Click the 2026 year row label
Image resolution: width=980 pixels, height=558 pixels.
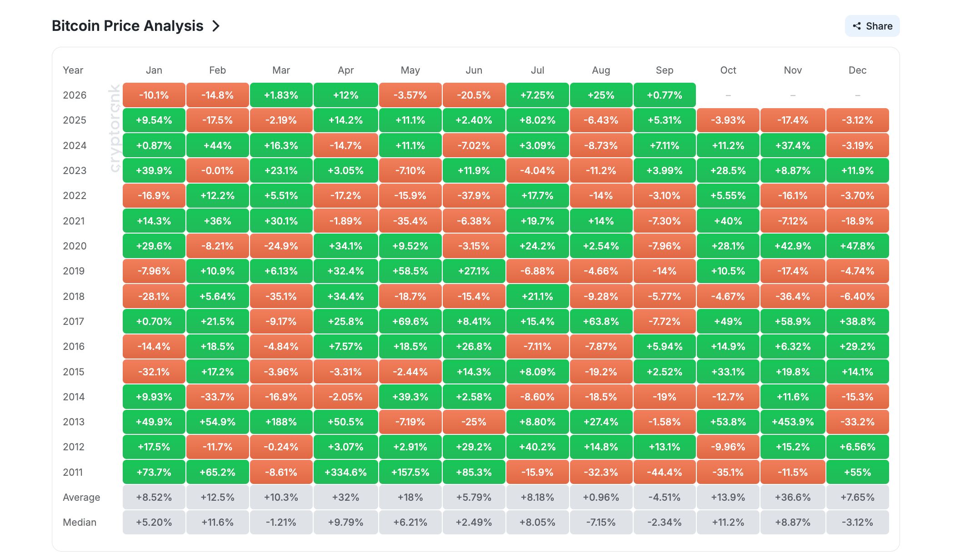click(x=75, y=95)
